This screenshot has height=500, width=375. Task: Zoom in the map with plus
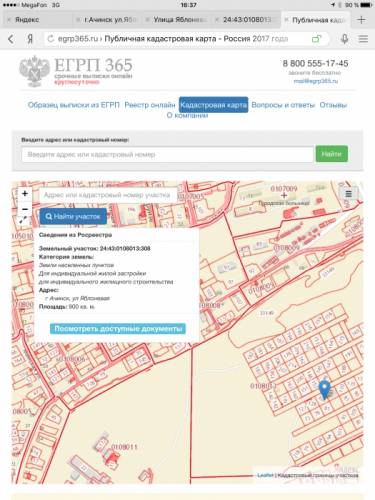pos(25,194)
